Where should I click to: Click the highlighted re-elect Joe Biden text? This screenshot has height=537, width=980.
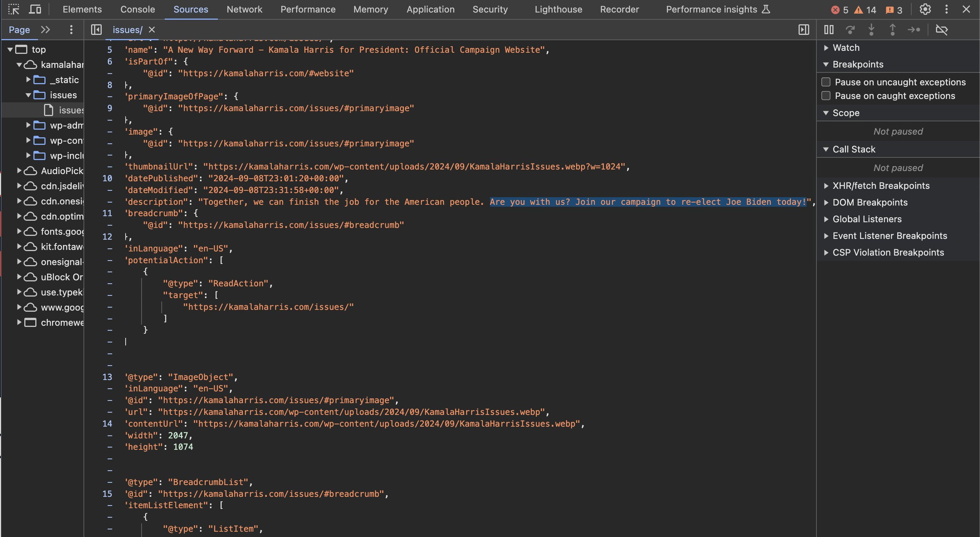pos(648,202)
